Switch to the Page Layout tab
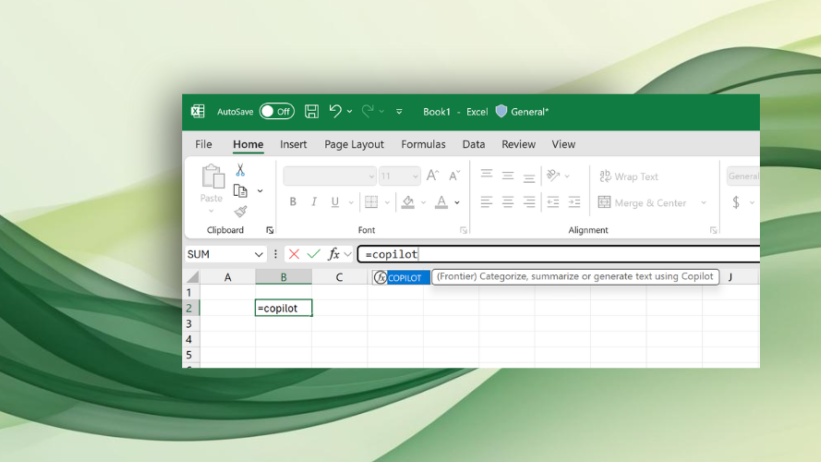 354,144
